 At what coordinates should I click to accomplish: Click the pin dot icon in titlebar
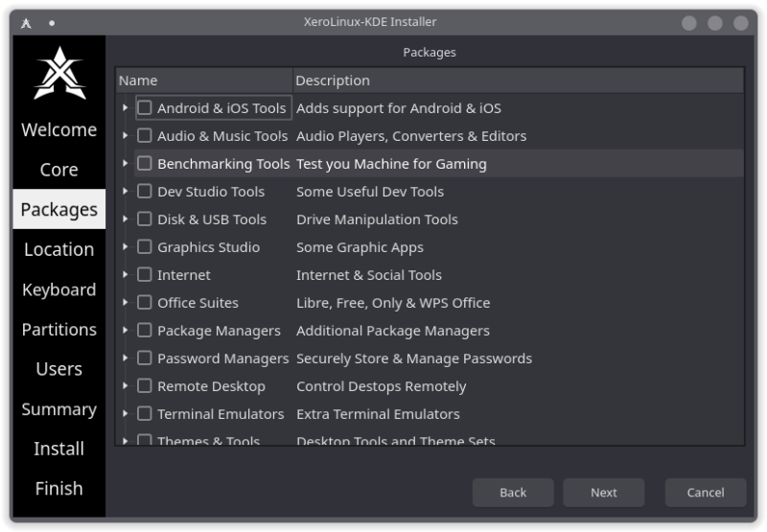pos(52,22)
